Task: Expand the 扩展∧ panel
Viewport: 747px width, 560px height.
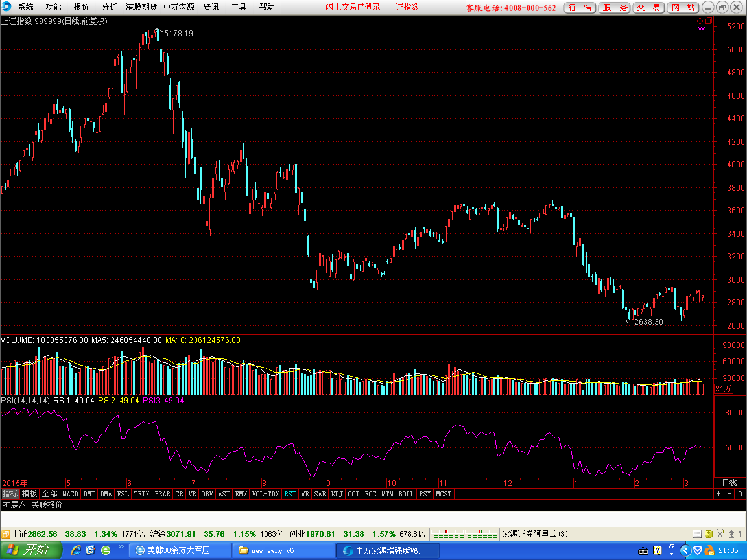Action: click(x=14, y=504)
